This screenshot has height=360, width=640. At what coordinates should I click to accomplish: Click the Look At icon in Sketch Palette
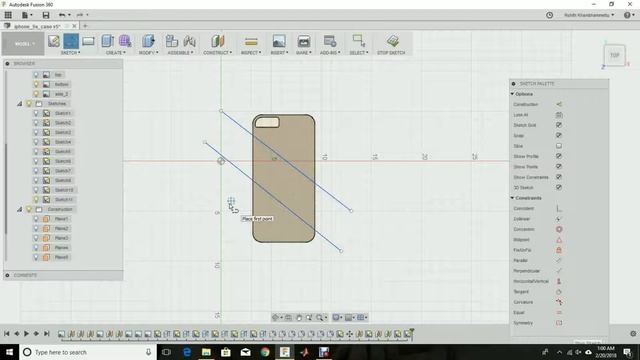559,115
